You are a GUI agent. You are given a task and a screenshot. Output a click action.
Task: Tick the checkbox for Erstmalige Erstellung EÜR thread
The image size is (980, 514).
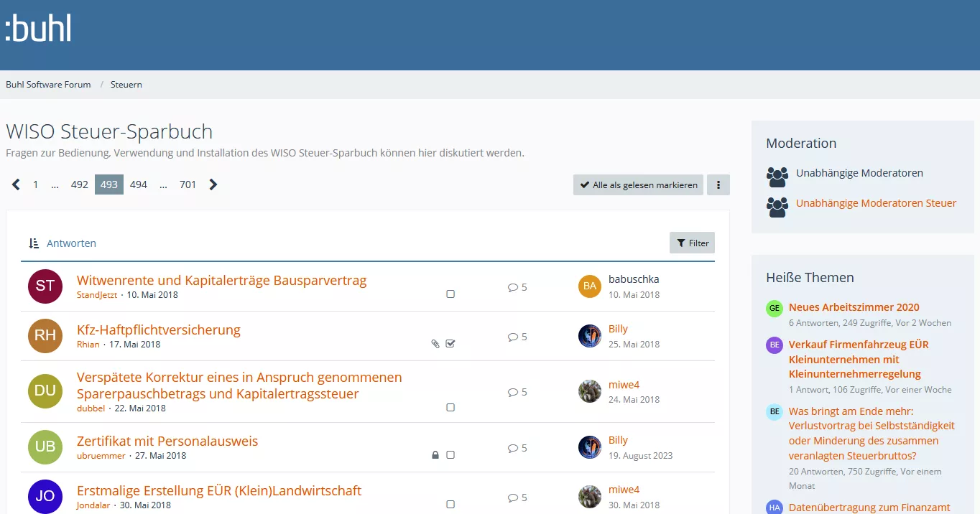click(450, 505)
